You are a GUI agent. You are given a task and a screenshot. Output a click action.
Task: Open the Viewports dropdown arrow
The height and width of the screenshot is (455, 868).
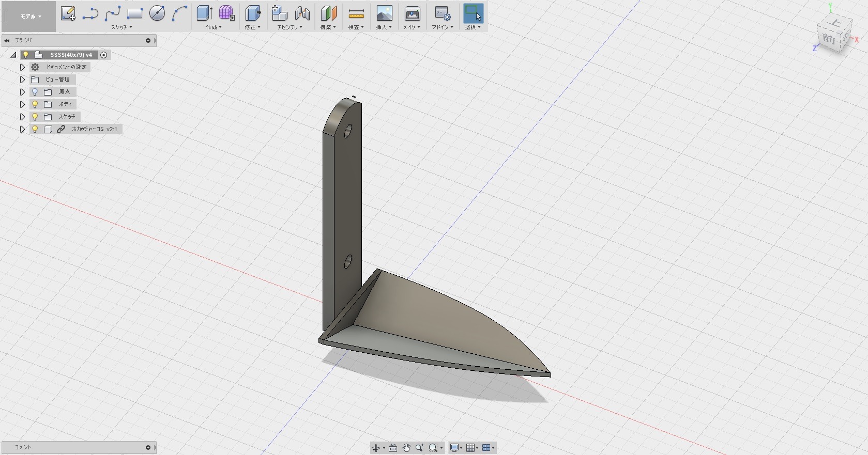point(493,448)
